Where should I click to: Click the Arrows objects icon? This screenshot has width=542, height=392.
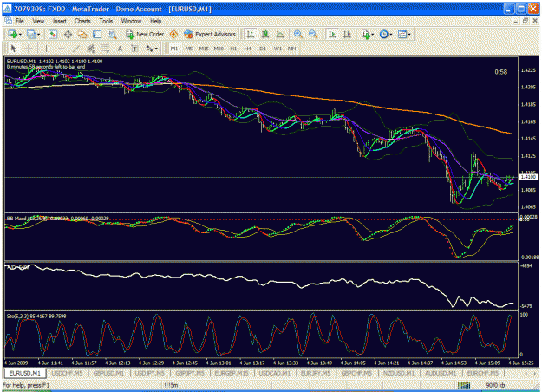pyautogui.click(x=149, y=49)
